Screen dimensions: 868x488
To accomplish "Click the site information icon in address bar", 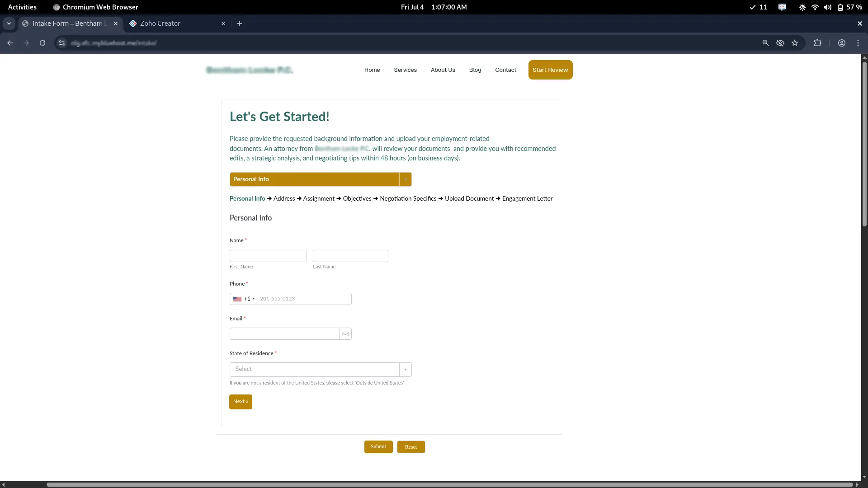I will click(61, 43).
